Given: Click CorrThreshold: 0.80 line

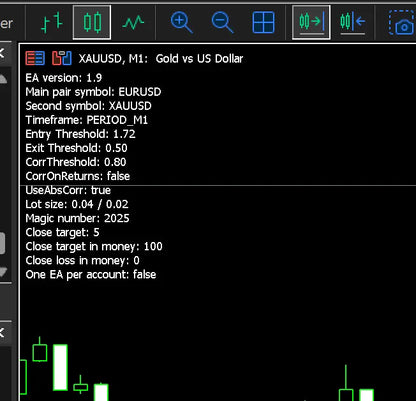Looking at the screenshot, I should coord(76,162).
